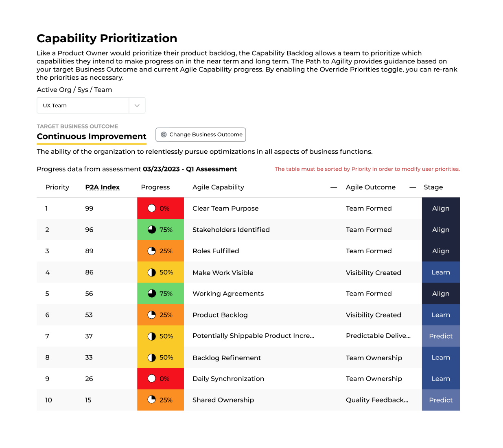Click the 75% pie icon for Stakeholders Identified
Image resolution: width=503 pixels, height=448 pixels.
tap(152, 230)
